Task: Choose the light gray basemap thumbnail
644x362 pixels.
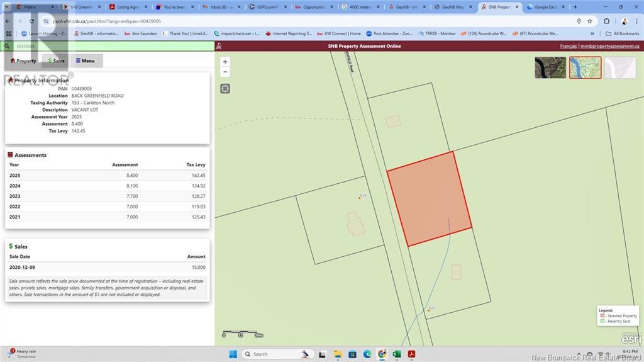Action: click(619, 67)
